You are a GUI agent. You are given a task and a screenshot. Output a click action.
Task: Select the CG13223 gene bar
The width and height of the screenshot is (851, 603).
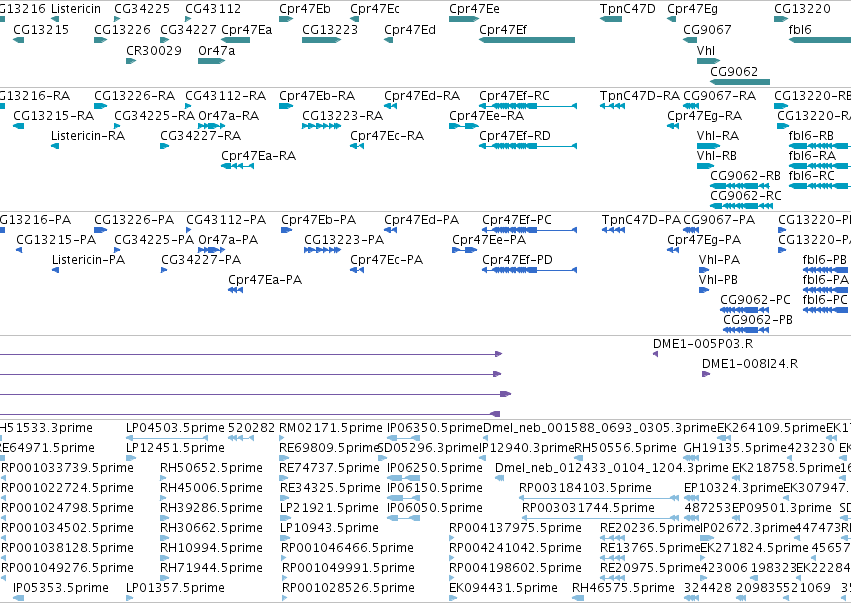[x=321, y=40]
